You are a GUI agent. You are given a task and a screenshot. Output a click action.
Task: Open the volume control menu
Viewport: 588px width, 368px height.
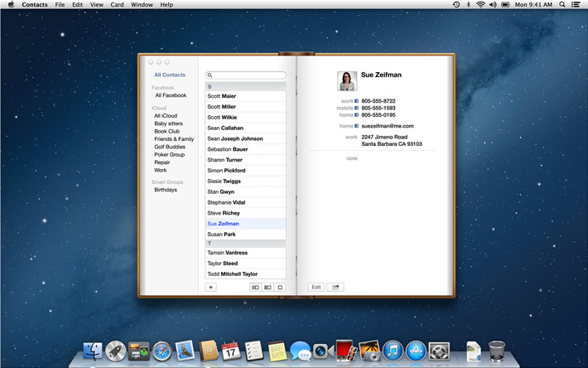point(492,5)
